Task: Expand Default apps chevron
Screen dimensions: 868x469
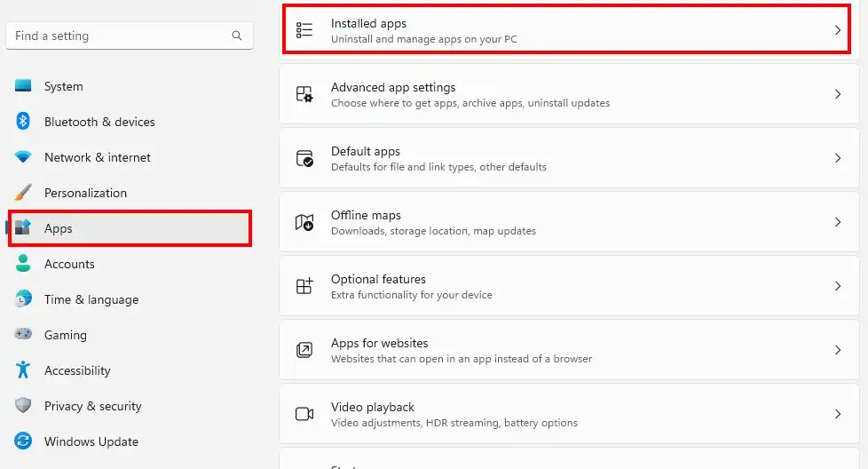Action: 838,158
